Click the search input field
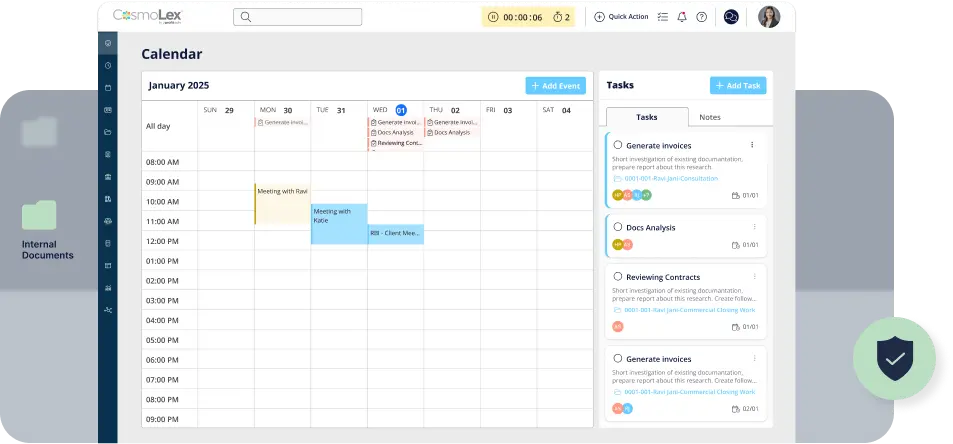This screenshot has height=444, width=953. click(x=297, y=17)
